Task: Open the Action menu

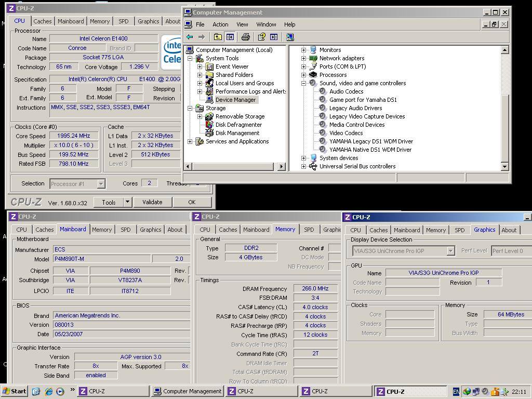Action: click(x=220, y=24)
